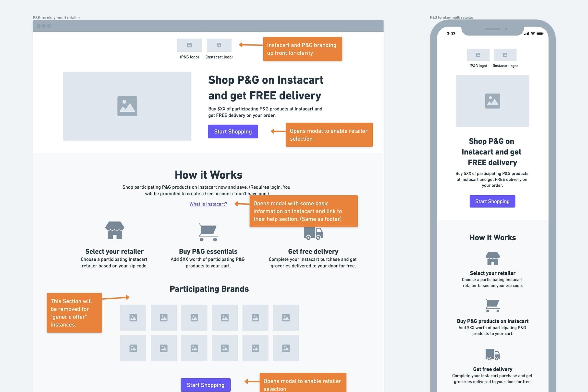The image size is (588, 392).
Task: Open What is Instacart modal link
Action: pos(208,203)
